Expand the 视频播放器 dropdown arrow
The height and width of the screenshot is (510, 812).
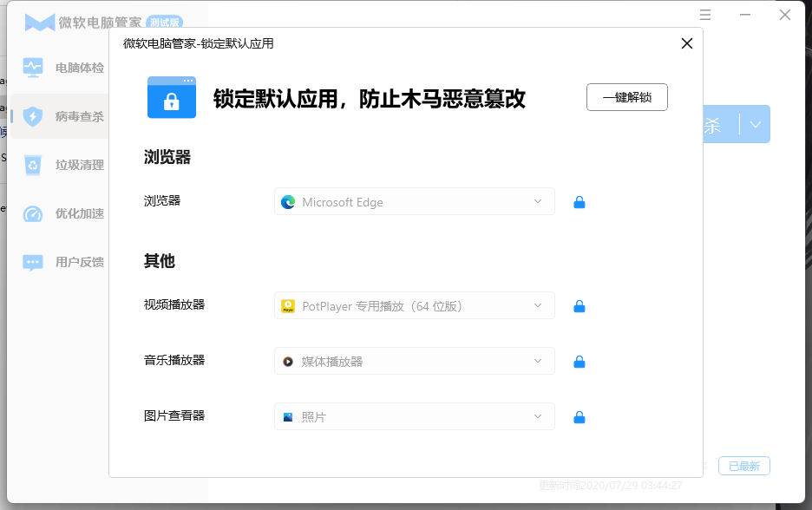pos(538,306)
